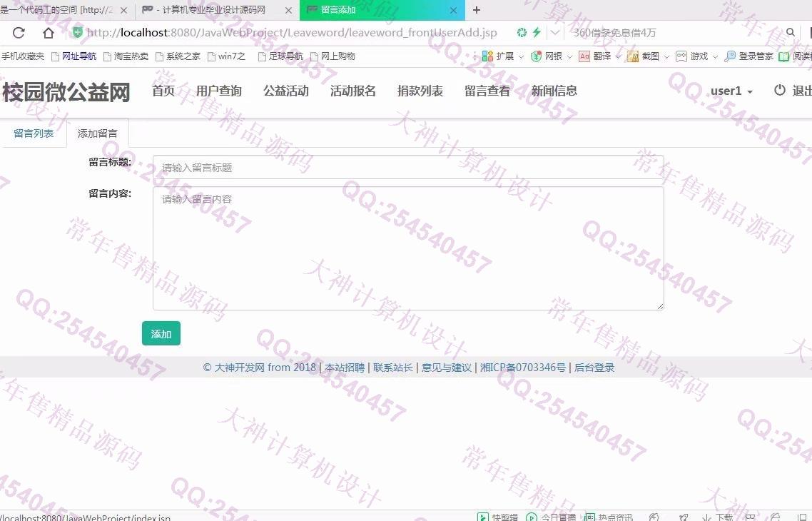The height and width of the screenshot is (521, 812).
Task: Go to the browser home page icon
Action: (48, 33)
